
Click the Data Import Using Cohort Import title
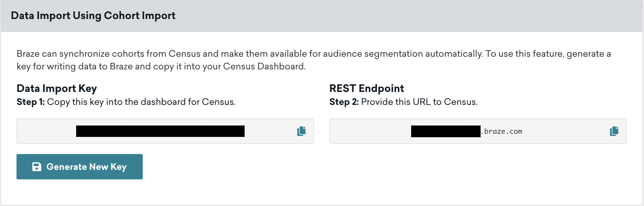click(93, 16)
